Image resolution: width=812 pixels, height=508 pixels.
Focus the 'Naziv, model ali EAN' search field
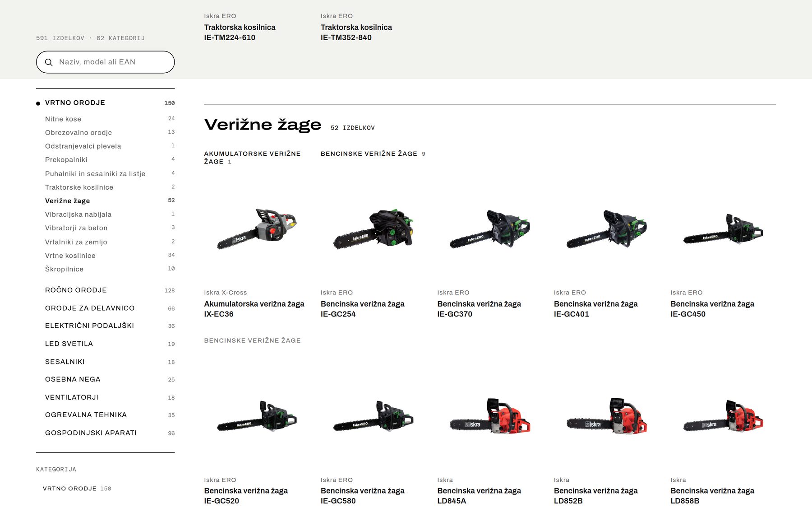[105, 62]
